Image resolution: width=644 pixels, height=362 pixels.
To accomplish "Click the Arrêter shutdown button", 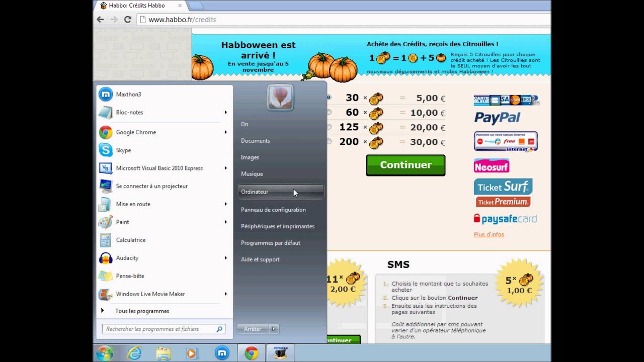I will tap(253, 329).
